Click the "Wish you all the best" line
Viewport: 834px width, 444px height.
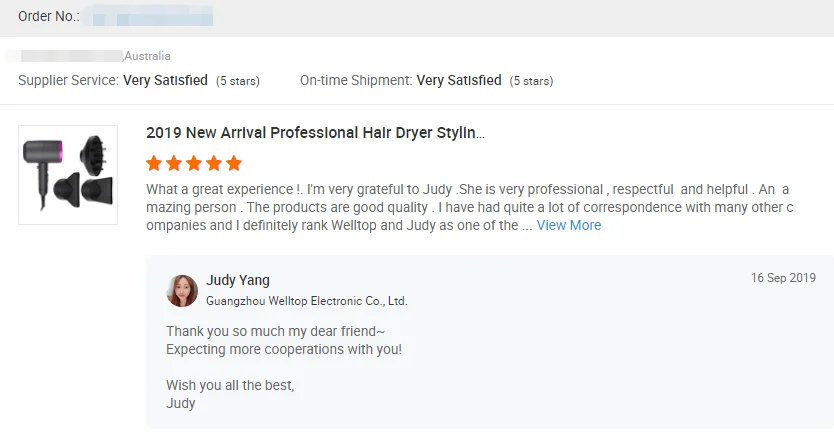(x=230, y=385)
